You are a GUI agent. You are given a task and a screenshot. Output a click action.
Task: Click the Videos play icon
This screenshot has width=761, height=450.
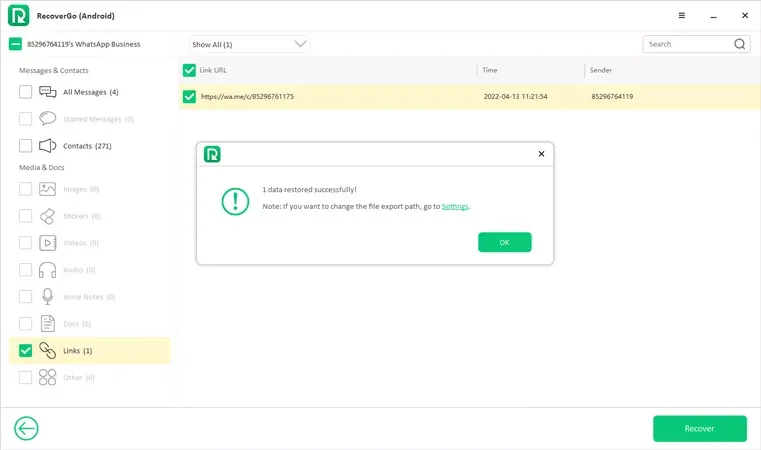click(x=48, y=243)
